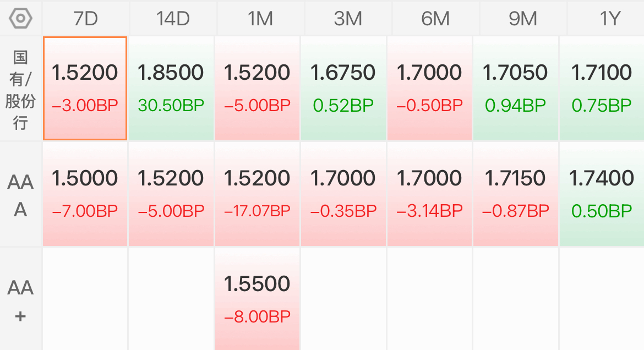The width and height of the screenshot is (644, 350).
Task: Click the 国有/股份行 row label
Action: click(x=20, y=90)
